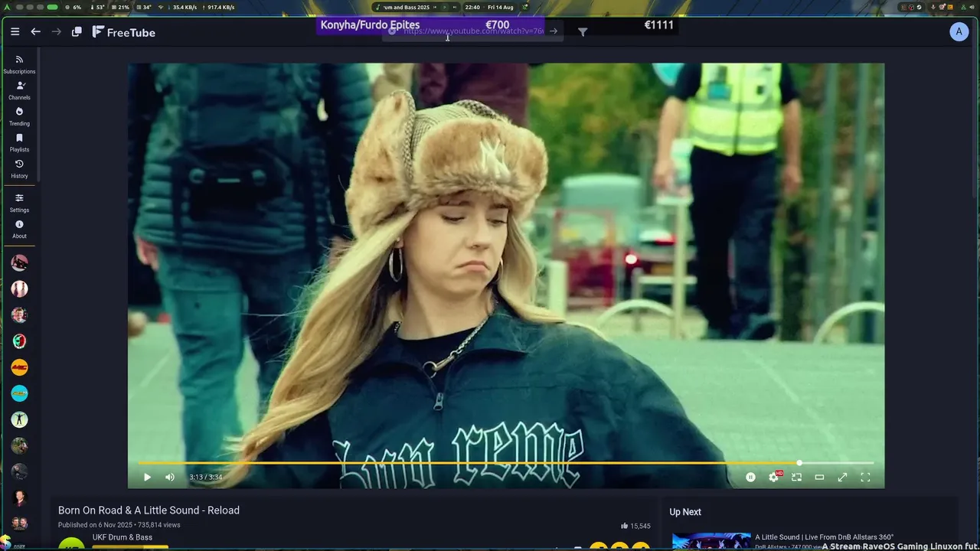Click the 'Up Next' heading
Image resolution: width=980 pixels, height=551 pixels.
click(x=685, y=512)
